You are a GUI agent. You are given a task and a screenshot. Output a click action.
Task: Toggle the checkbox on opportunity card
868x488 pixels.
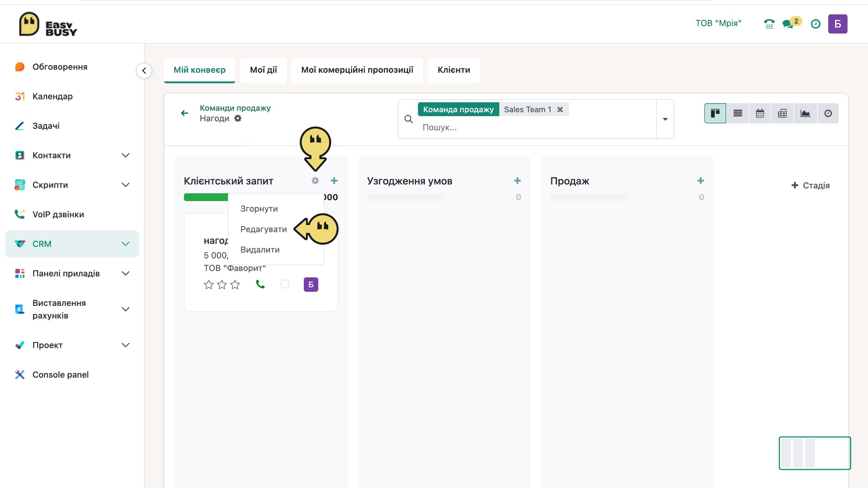click(x=285, y=284)
